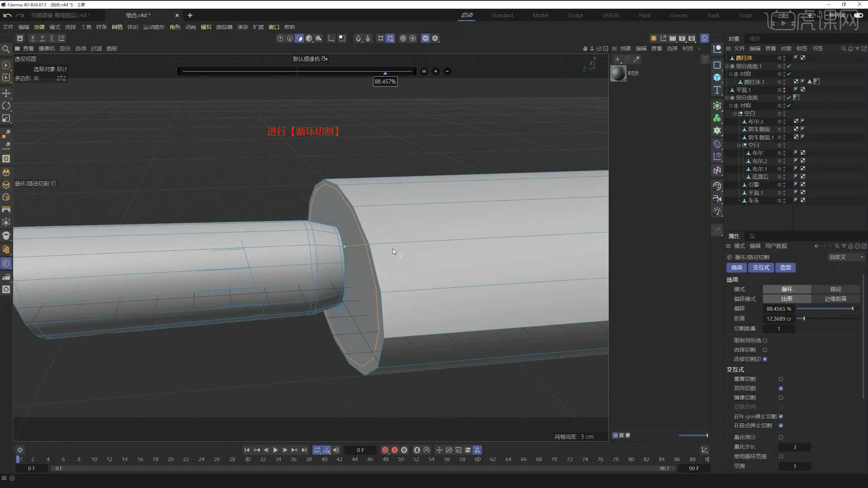Click the plus button beside the cut slider
Image resolution: width=868 pixels, height=488 pixels.
click(436, 71)
